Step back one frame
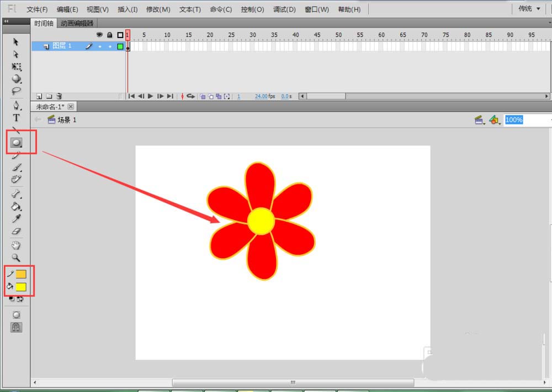Screen dimensions: 552x392 [141, 96]
